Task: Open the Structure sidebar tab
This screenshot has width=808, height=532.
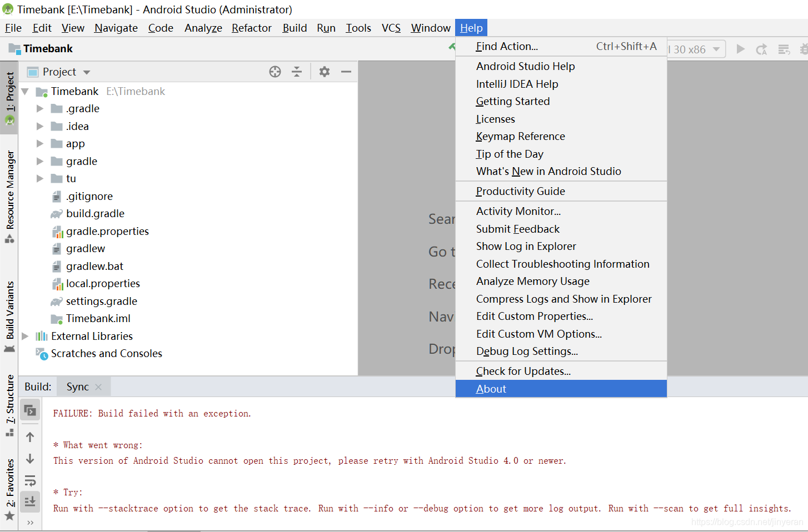Action: pyautogui.click(x=9, y=405)
